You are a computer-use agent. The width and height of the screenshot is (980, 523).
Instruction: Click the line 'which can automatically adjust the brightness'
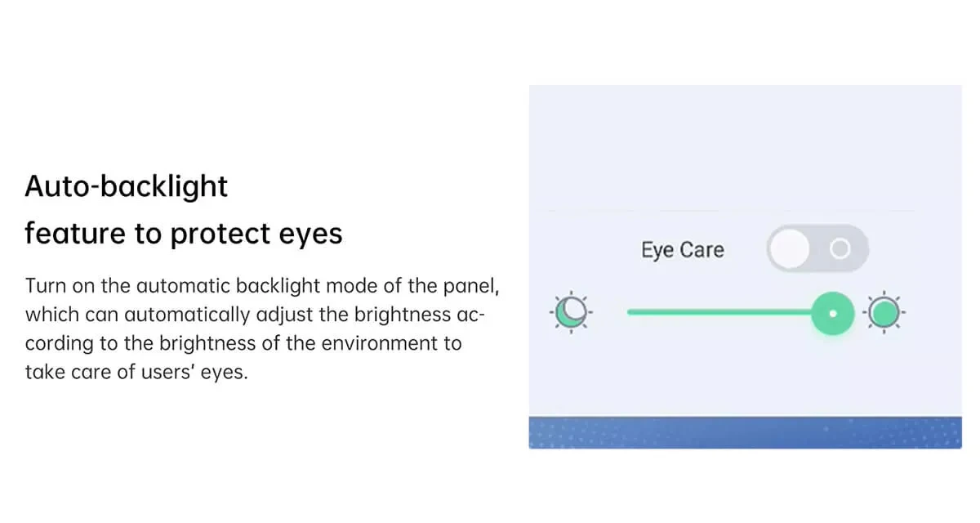256,315
